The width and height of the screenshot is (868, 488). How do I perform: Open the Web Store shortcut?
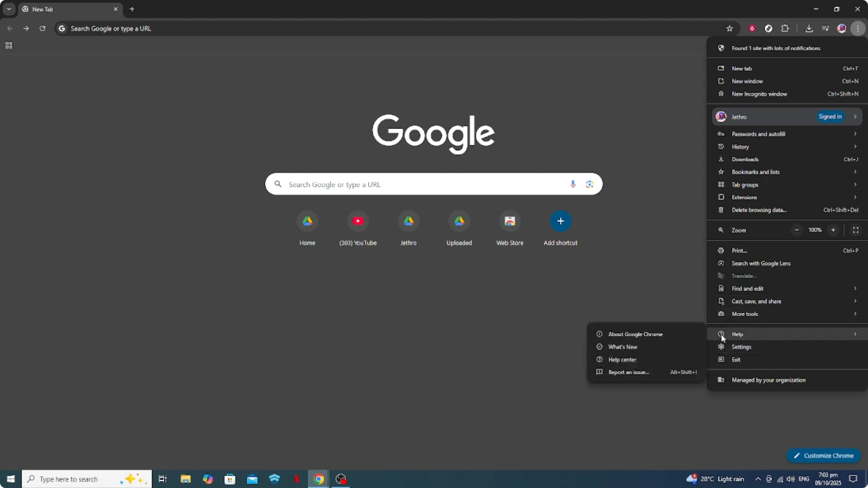(509, 221)
